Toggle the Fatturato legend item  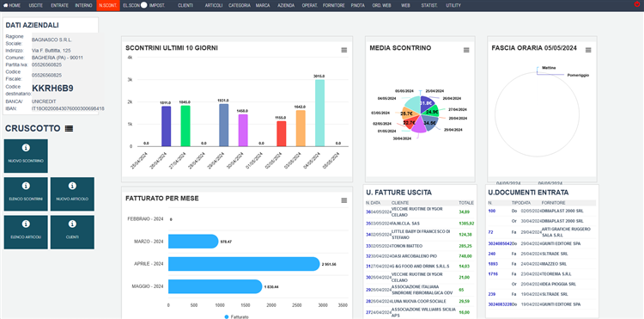coord(237,317)
